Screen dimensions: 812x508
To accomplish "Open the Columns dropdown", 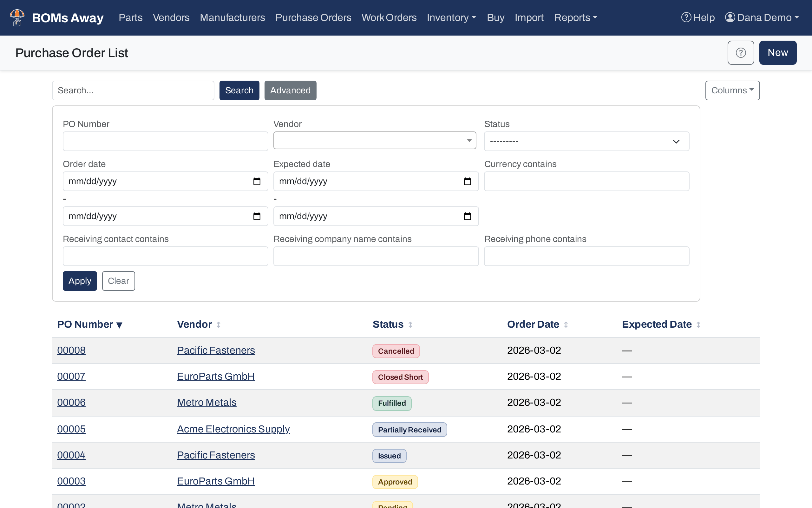I will click(x=732, y=90).
